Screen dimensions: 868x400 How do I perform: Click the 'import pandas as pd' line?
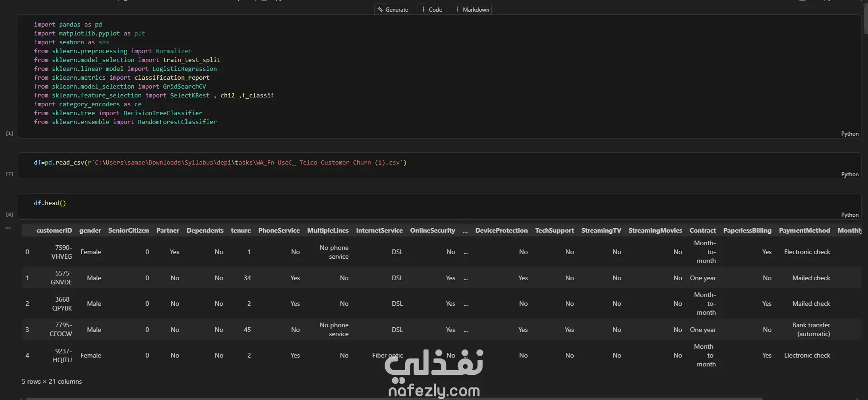coord(68,25)
